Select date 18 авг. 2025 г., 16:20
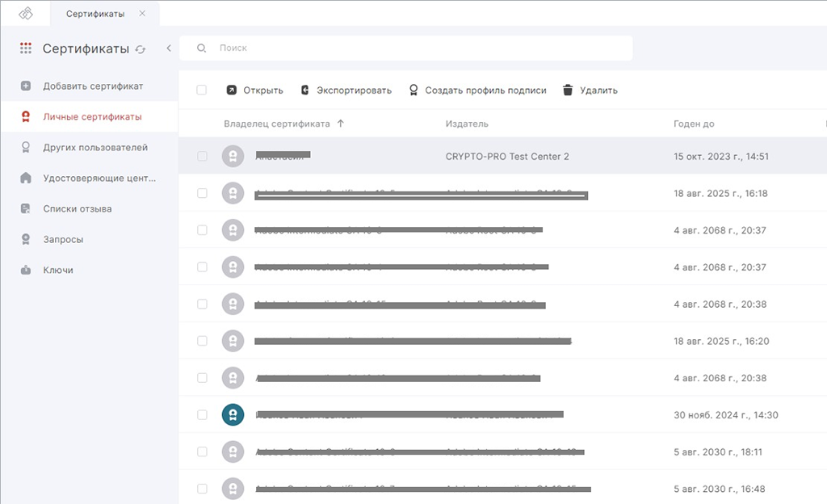 721,341
